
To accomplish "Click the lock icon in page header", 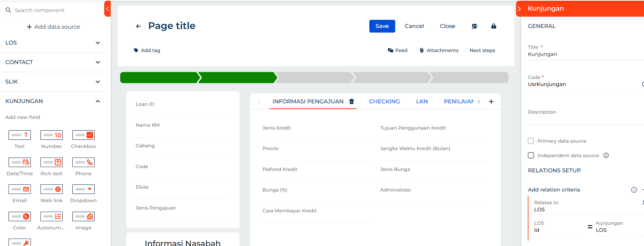I will coord(493,26).
